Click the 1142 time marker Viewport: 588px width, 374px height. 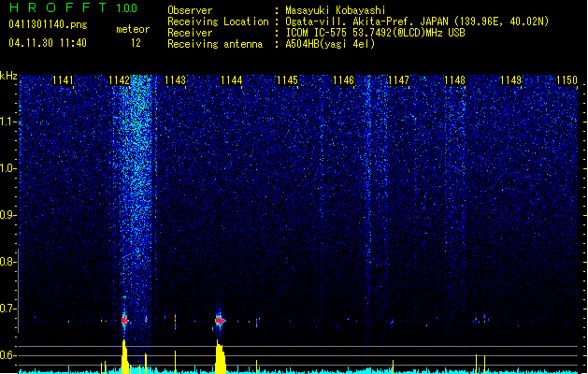pos(119,80)
